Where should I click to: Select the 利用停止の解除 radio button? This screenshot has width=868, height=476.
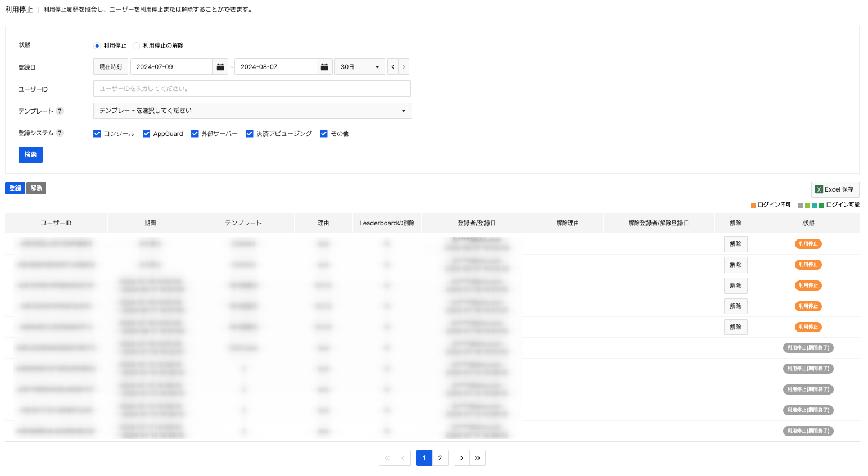(136, 46)
